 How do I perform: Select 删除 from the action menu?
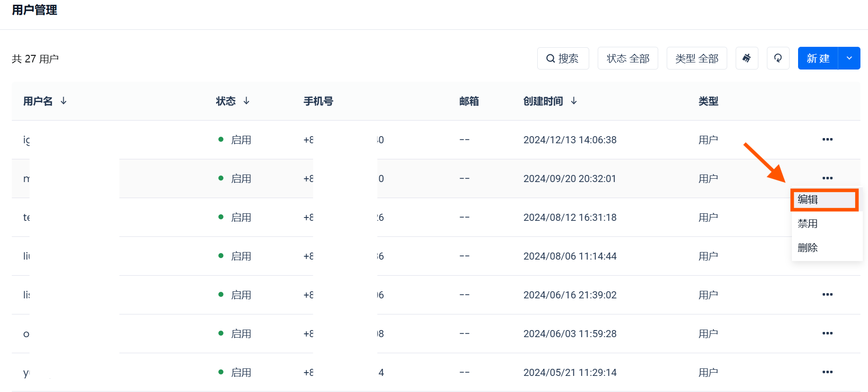coord(808,248)
